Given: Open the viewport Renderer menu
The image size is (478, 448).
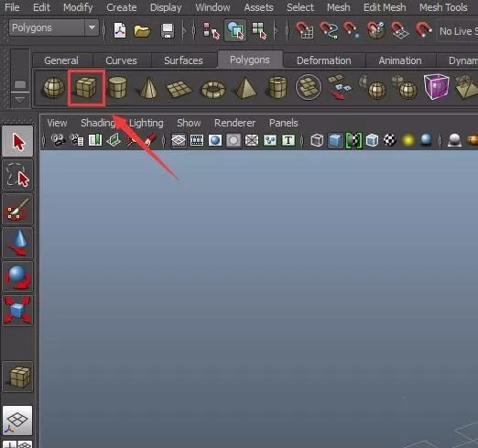Looking at the screenshot, I should click(x=234, y=123).
